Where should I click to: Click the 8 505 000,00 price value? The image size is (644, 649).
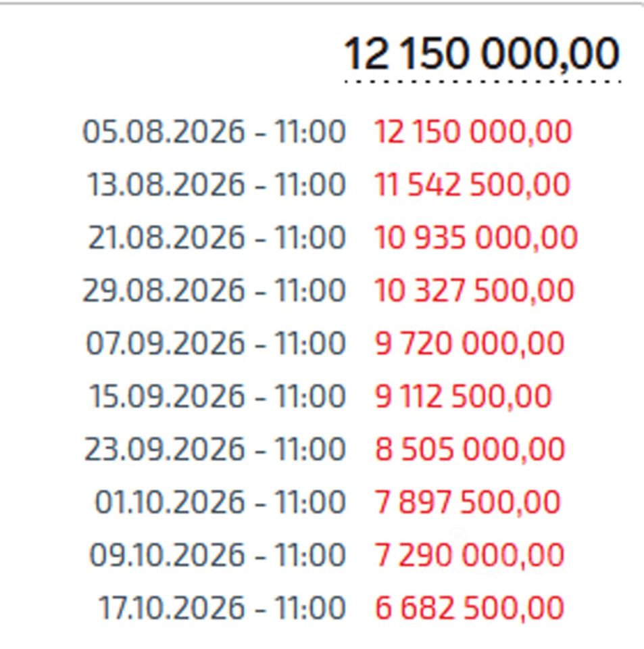point(470,450)
